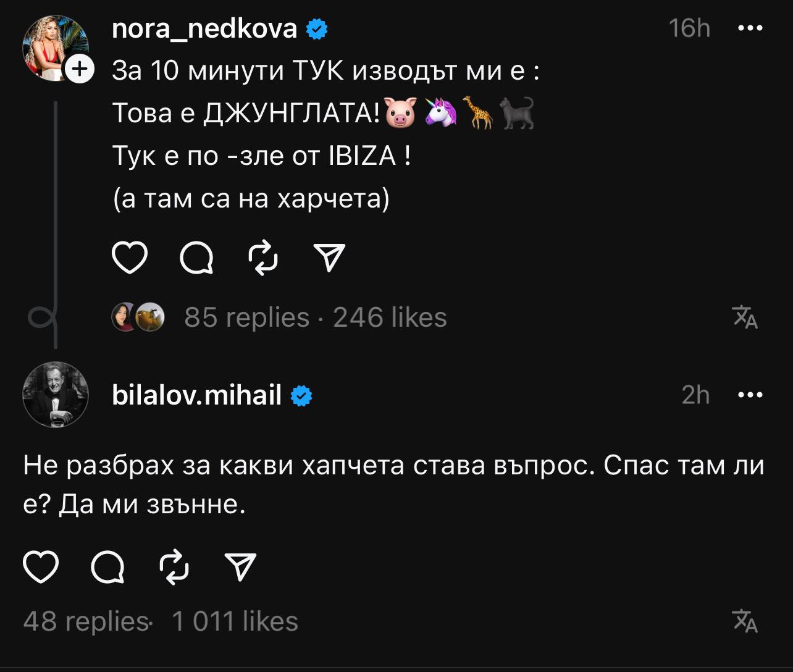This screenshot has width=793, height=672.
Task: Share bilalov.mihail's reply via send icon
Action: (241, 567)
